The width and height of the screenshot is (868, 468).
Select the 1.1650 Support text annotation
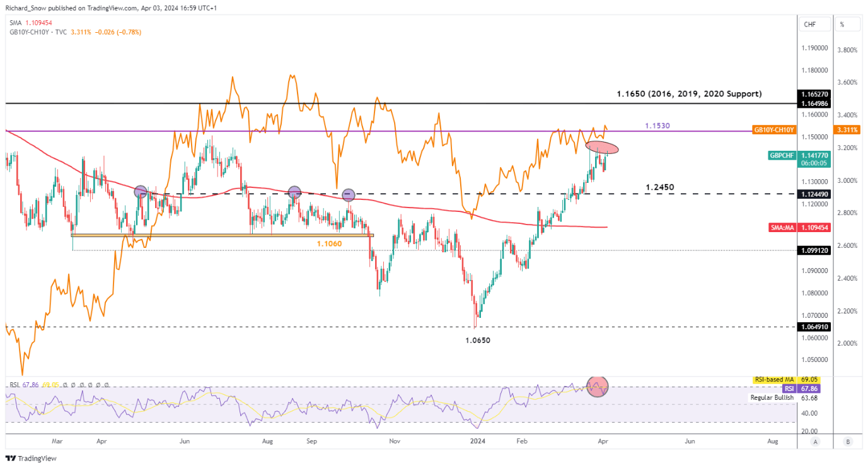coord(688,94)
